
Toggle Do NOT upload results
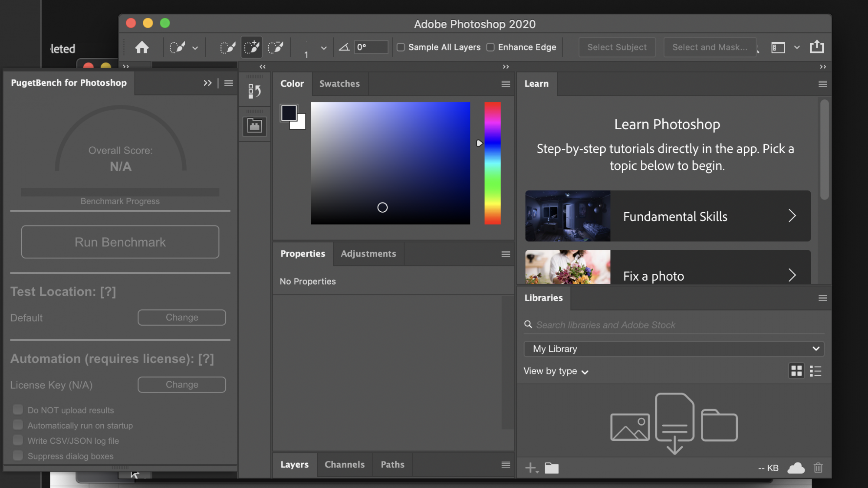click(16, 409)
